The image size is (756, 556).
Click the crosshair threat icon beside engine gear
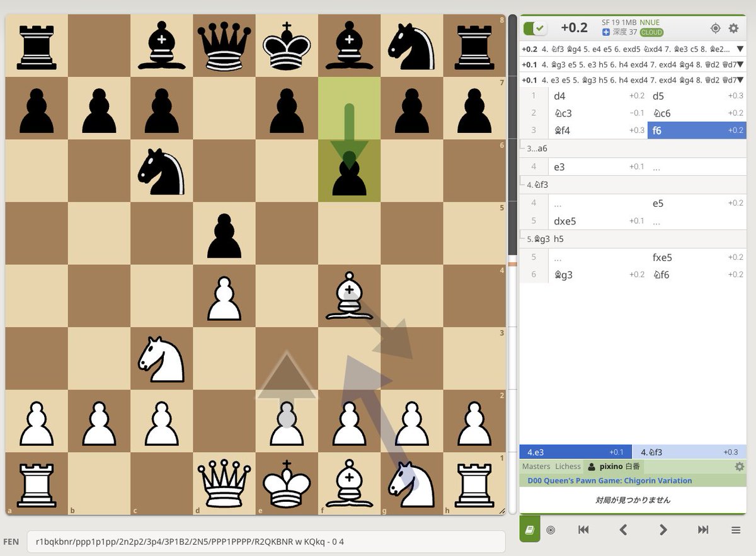(715, 28)
